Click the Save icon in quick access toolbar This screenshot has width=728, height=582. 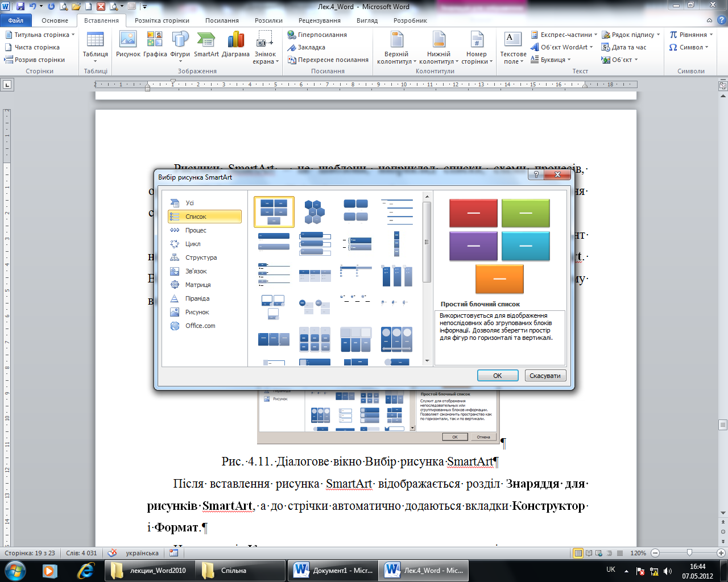20,7
